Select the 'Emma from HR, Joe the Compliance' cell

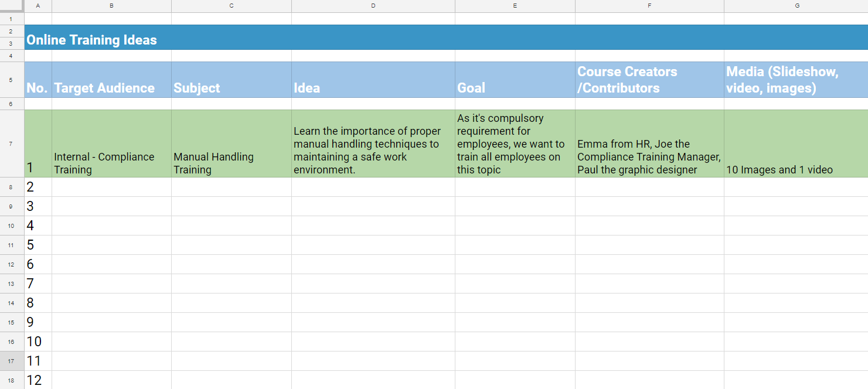(x=649, y=144)
